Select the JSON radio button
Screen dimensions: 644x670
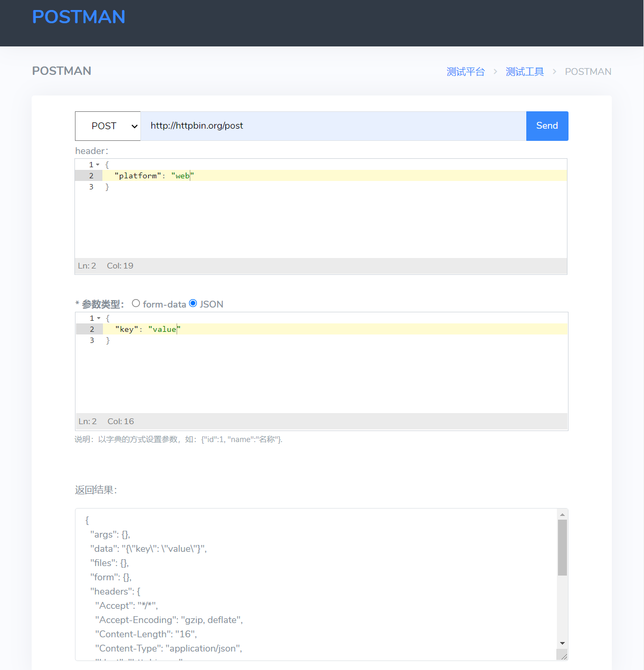(193, 303)
